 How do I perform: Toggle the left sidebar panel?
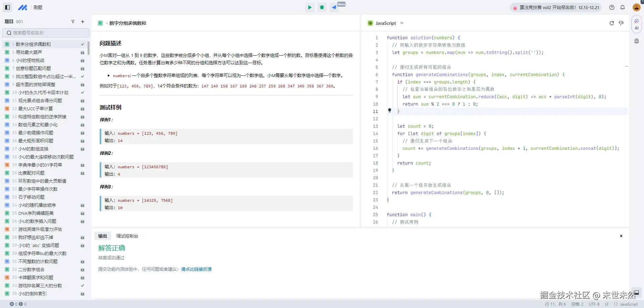7,7
